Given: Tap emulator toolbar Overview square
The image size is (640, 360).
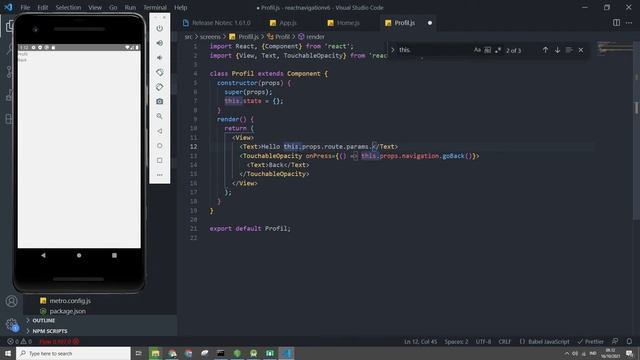Looking at the screenshot, I should pos(160,160).
